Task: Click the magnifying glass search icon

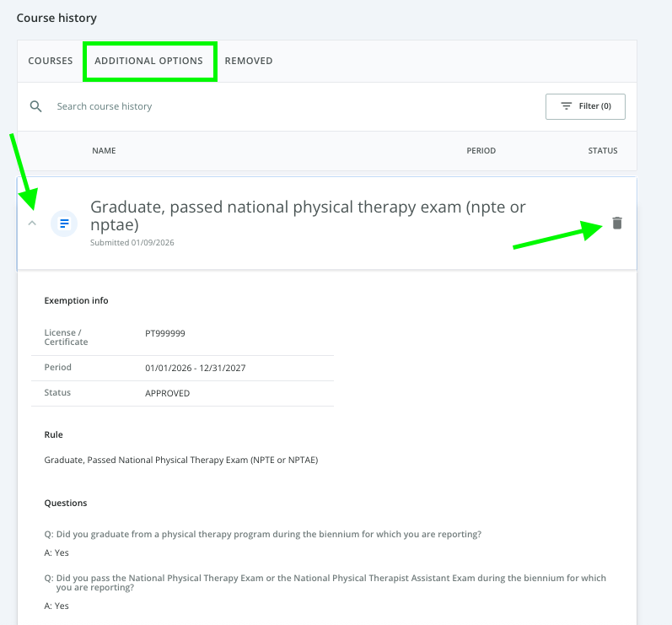Action: [x=35, y=106]
